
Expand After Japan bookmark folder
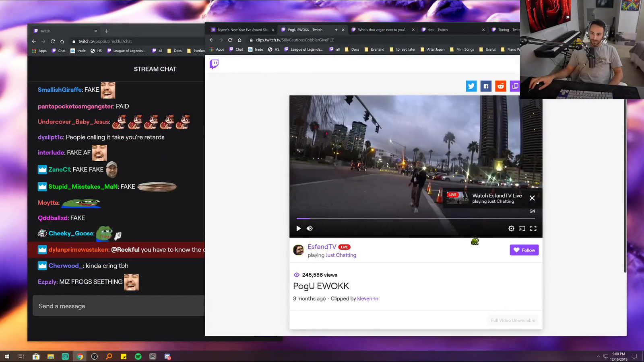pos(433,49)
